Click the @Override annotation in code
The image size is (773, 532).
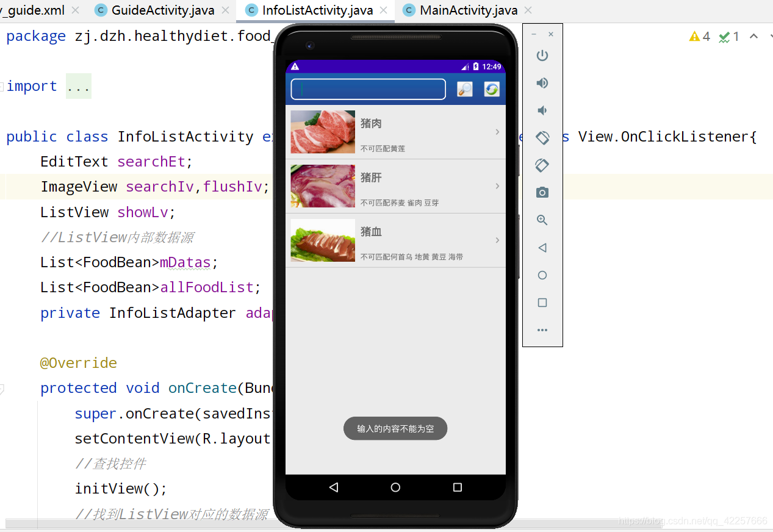(78, 363)
